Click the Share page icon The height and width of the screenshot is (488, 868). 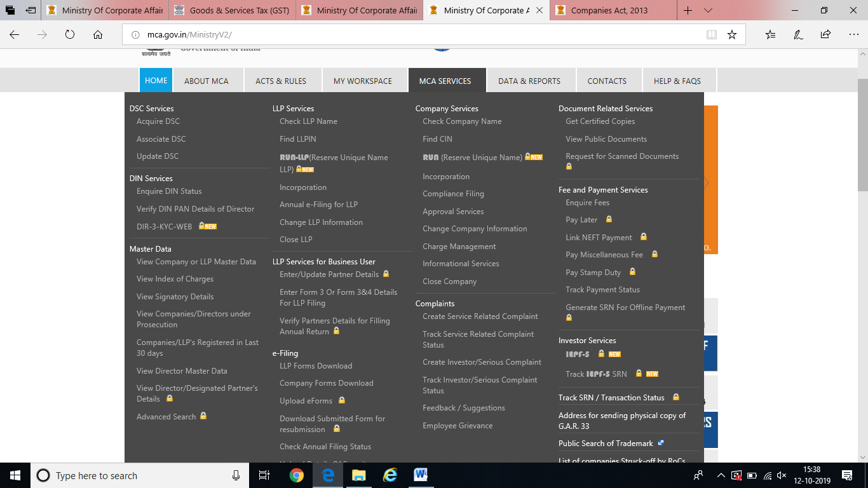pos(825,35)
